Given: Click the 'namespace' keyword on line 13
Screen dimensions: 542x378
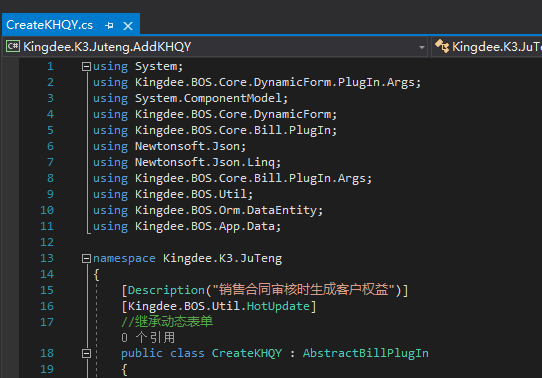Looking at the screenshot, I should [x=124, y=258].
